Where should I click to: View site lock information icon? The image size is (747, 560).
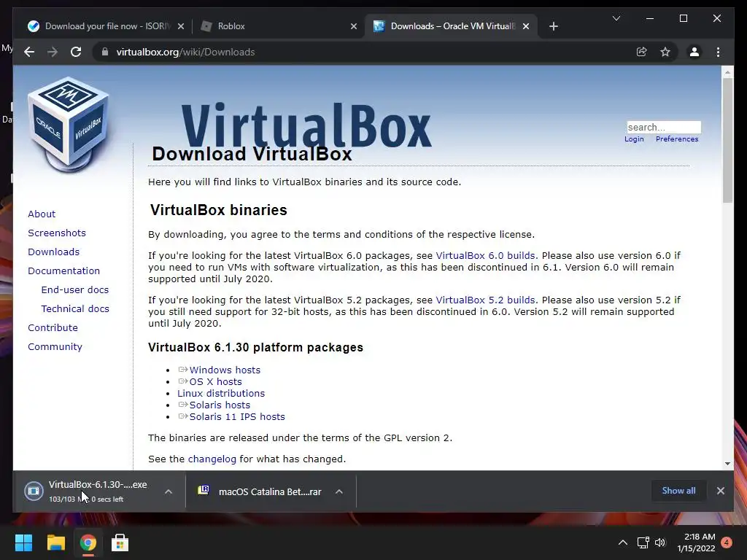(105, 52)
